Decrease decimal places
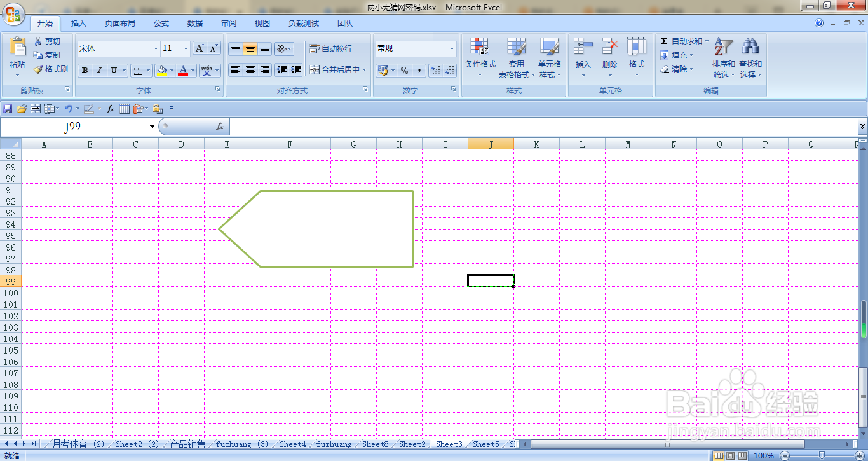Screen dimensions: 868x461 click(450, 71)
